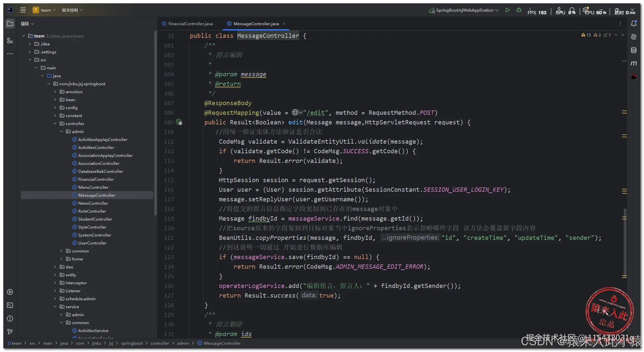Show more tool windows
Screen dimensions: 644x352
10,53
